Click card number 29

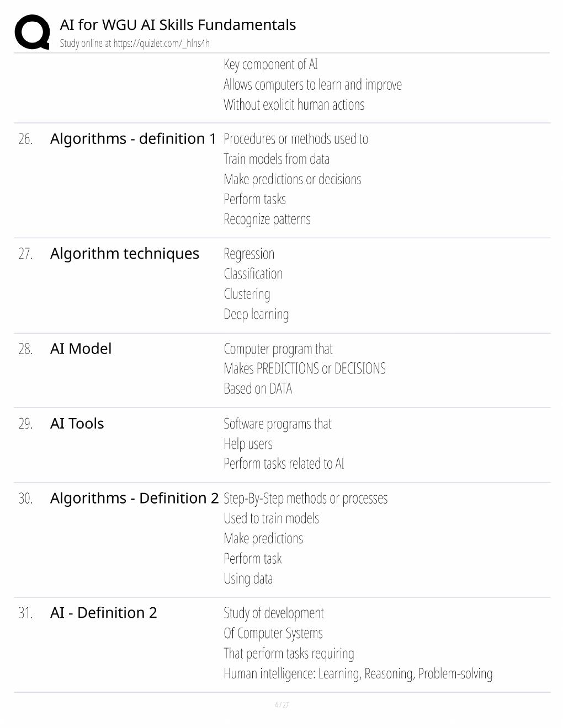25,424
